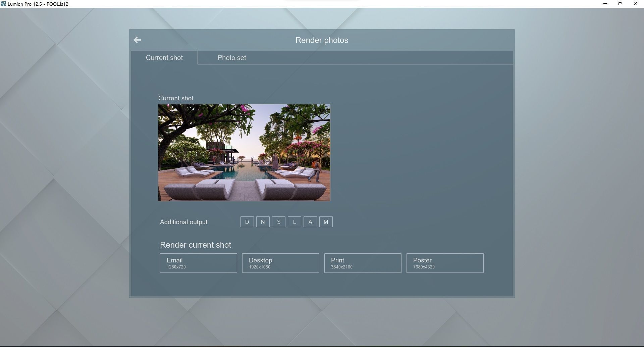Toggle the N normal map output
This screenshot has width=644, height=347.
[x=263, y=222]
